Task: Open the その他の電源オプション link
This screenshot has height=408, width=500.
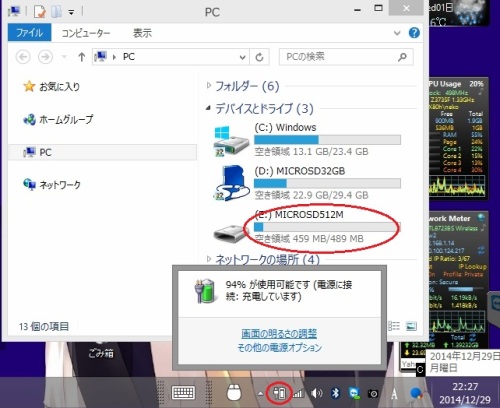Action: point(279,348)
